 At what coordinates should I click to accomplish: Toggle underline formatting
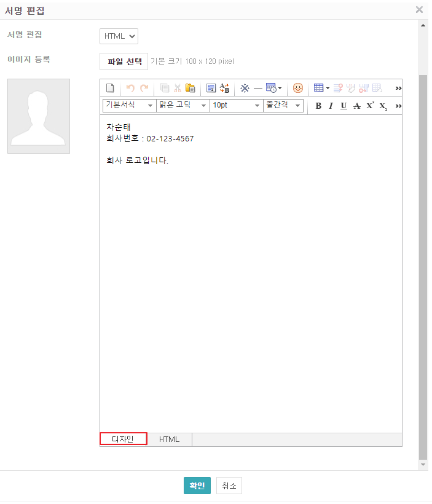tap(344, 106)
